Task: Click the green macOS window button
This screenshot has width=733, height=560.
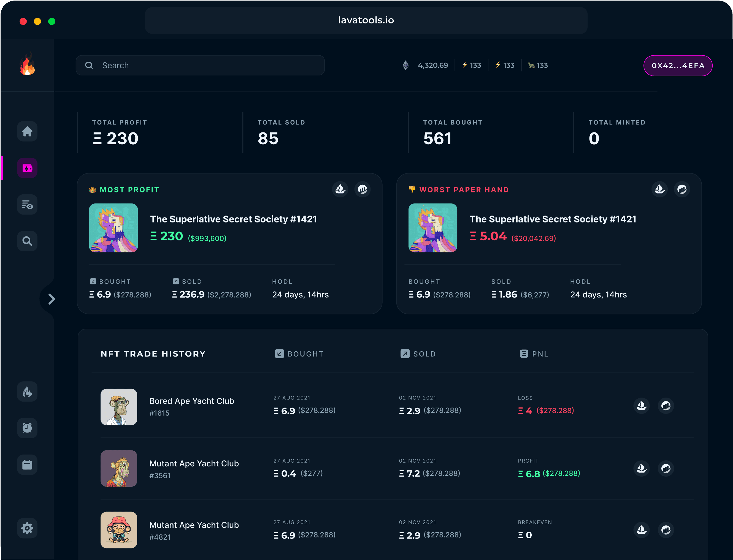Action: pos(52,21)
